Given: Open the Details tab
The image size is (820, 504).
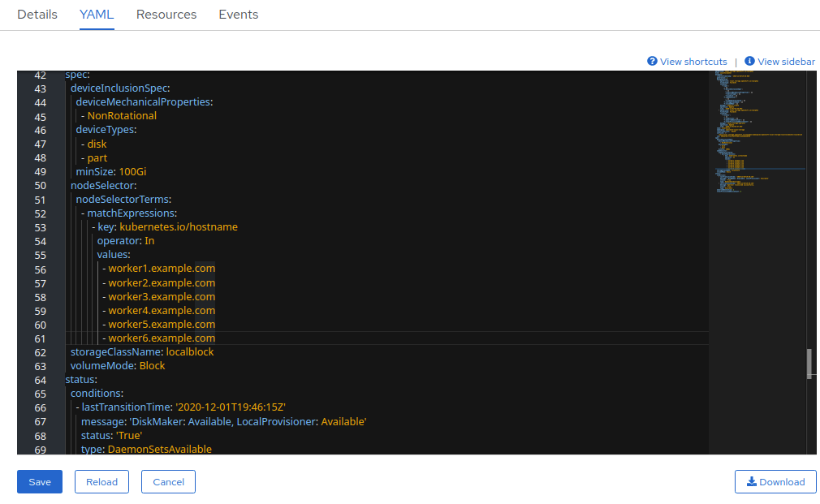Looking at the screenshot, I should point(37,15).
